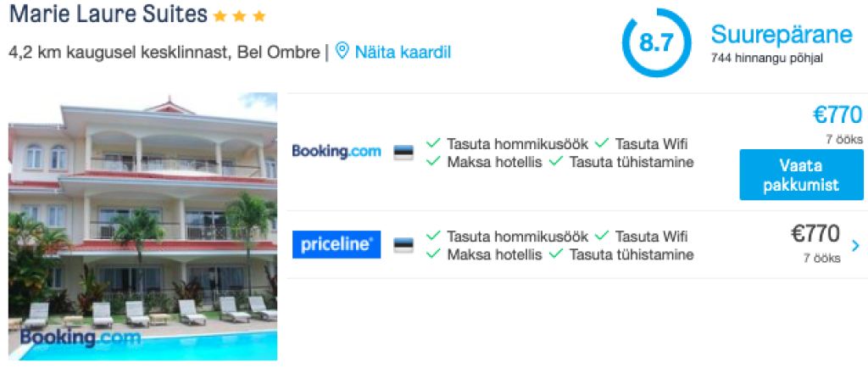
Task: Click the 8.7 rating score circle
Action: pos(657,42)
